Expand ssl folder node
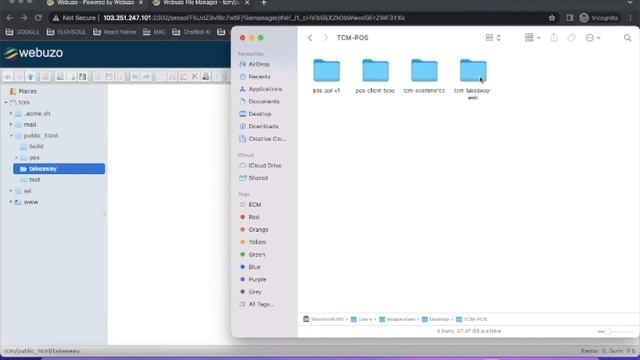The image size is (640, 360). (x=11, y=191)
